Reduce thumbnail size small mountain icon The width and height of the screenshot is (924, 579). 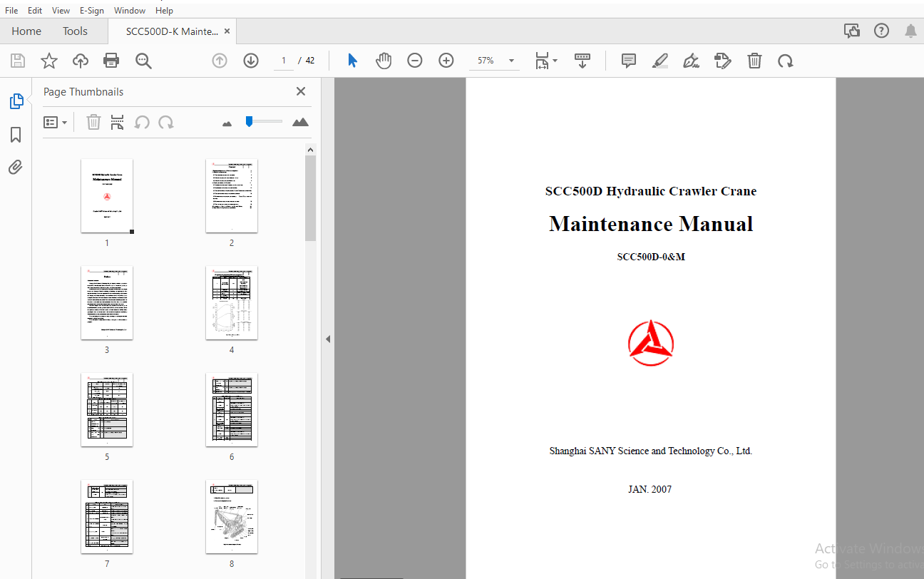[227, 123]
